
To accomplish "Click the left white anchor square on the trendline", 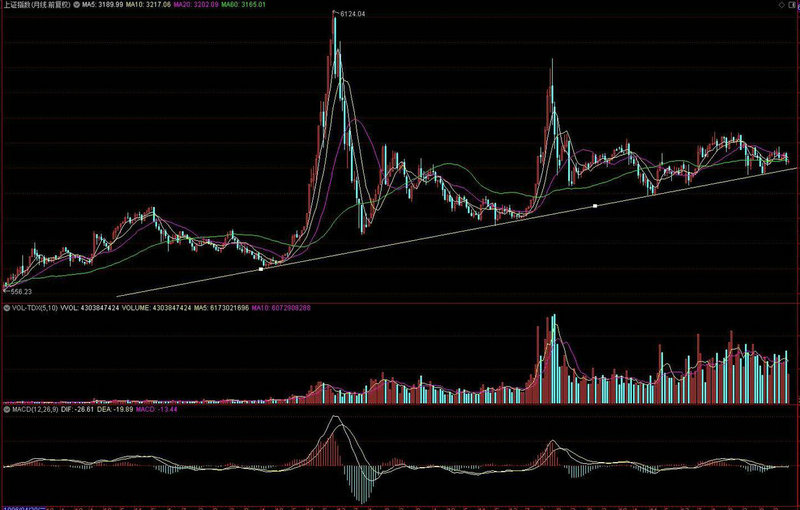I will [x=261, y=269].
